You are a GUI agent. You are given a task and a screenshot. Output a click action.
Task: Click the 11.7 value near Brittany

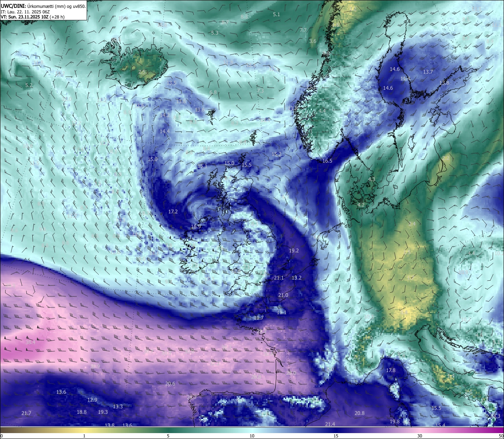coord(259,318)
